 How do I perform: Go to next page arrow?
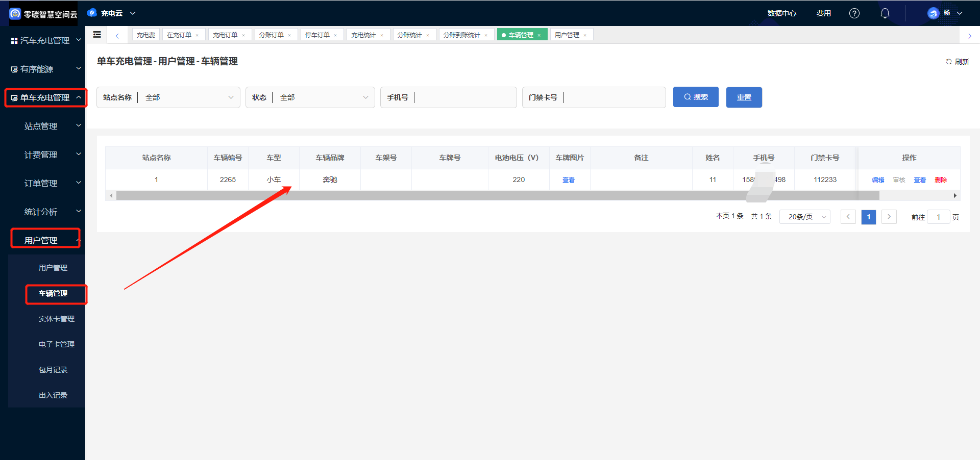click(889, 217)
